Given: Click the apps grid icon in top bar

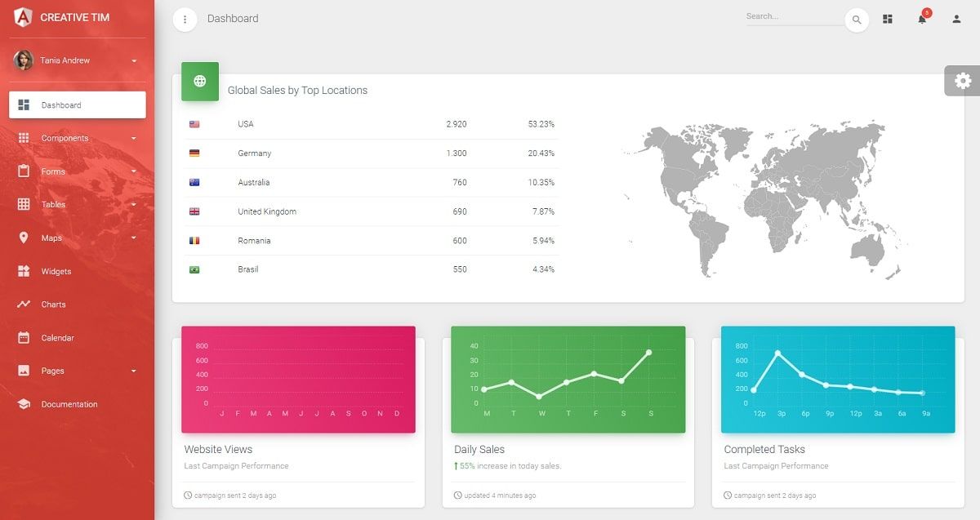Looking at the screenshot, I should click(887, 19).
